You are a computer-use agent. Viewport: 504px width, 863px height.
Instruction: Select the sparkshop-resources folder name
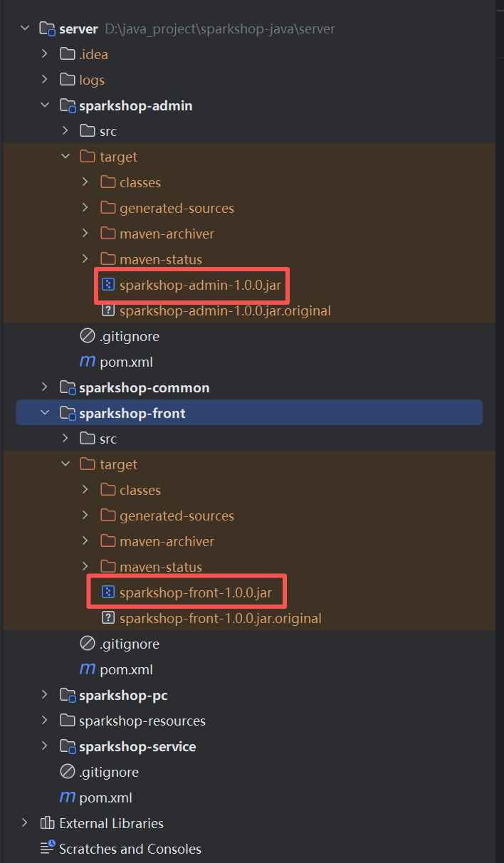click(142, 721)
